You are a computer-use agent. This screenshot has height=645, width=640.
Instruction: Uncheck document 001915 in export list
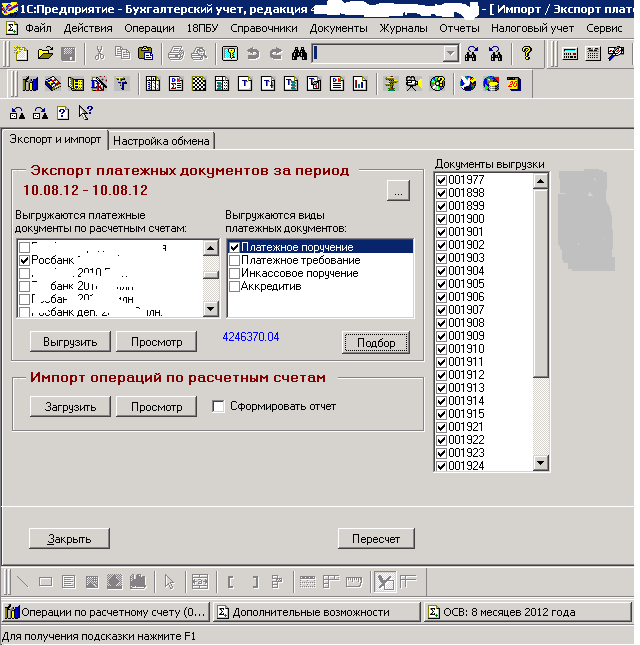coord(442,414)
